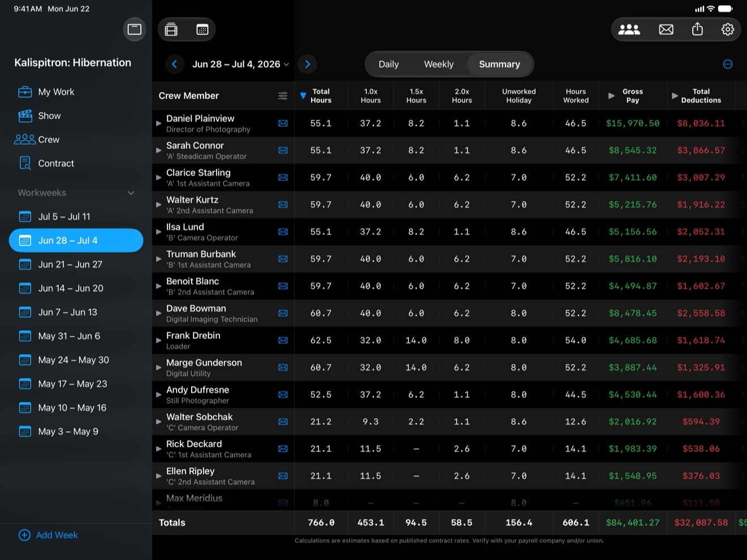Select workweek May 24 – May 30
747x560 pixels.
click(x=76, y=360)
